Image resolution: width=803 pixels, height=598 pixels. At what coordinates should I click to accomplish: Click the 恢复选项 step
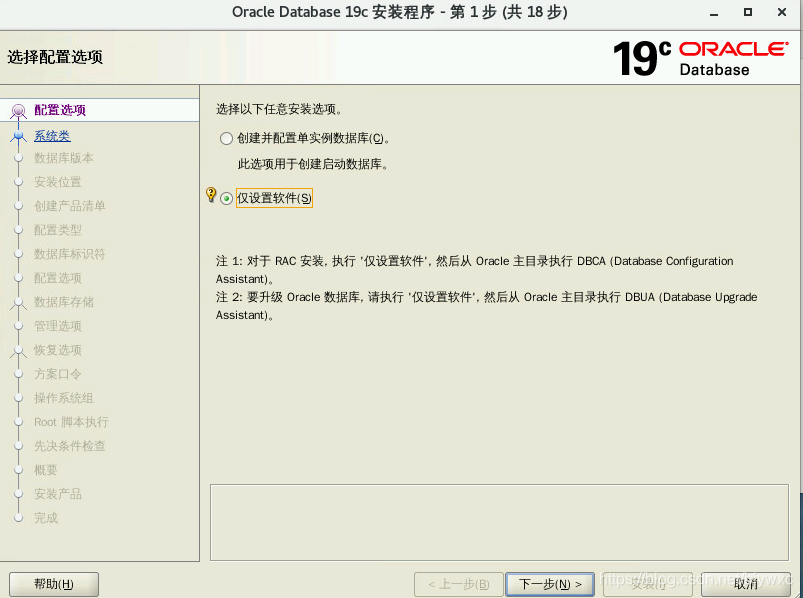coord(58,350)
